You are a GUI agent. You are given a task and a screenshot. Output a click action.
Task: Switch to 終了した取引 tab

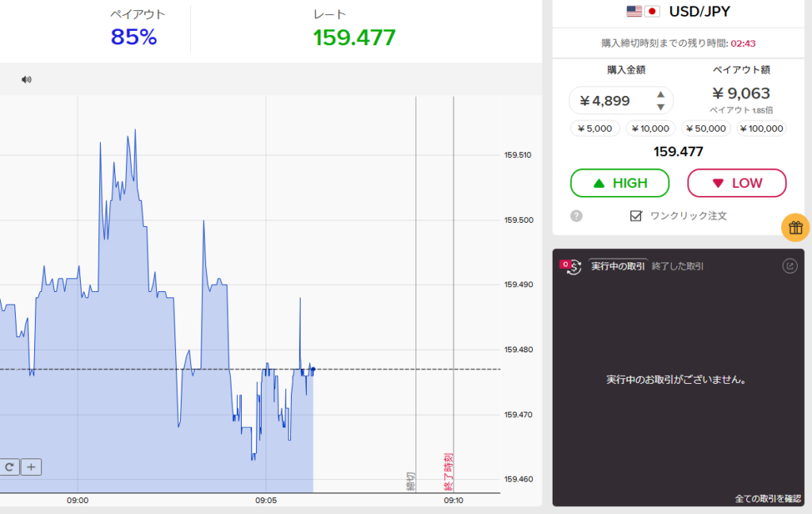tap(677, 267)
